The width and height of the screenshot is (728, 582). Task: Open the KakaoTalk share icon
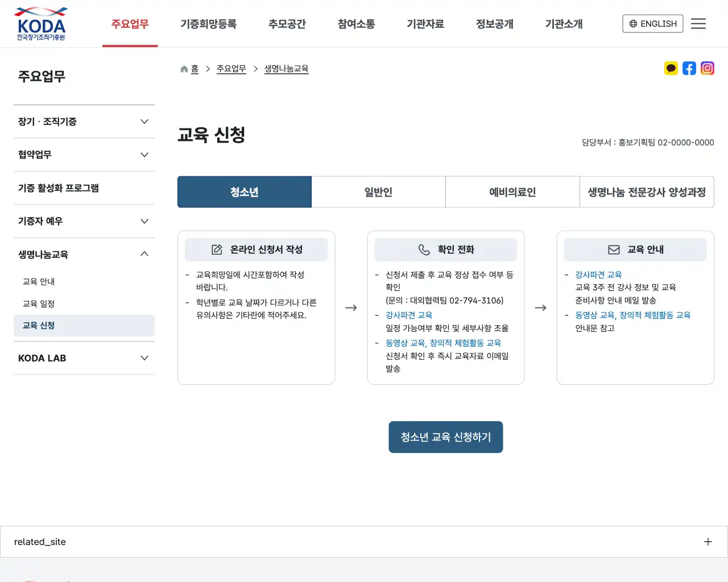pos(671,68)
